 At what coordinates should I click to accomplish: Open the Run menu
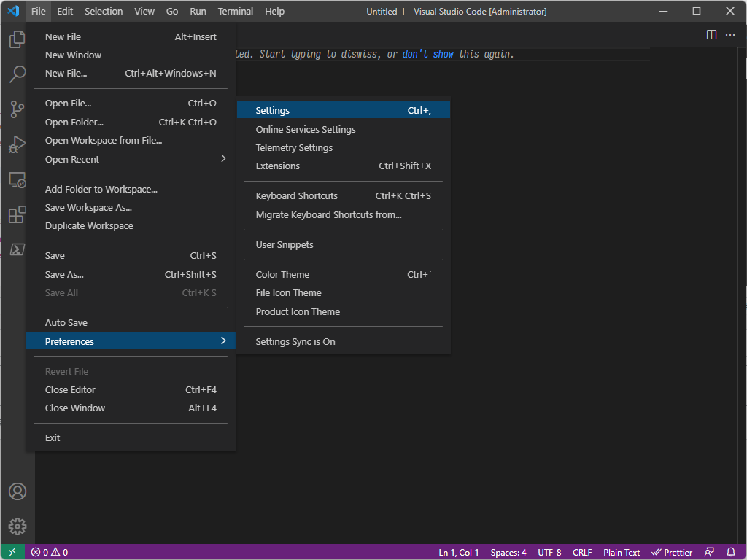198,11
